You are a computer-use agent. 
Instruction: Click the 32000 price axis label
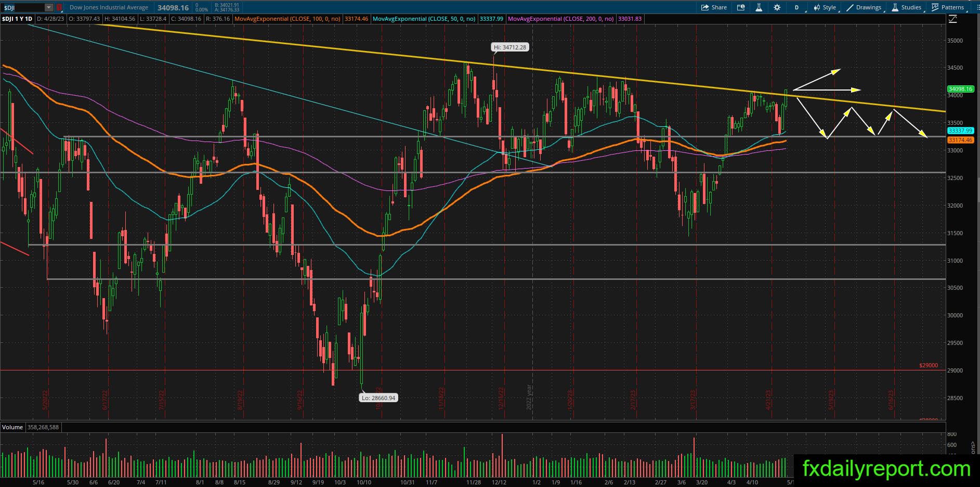(x=955, y=206)
